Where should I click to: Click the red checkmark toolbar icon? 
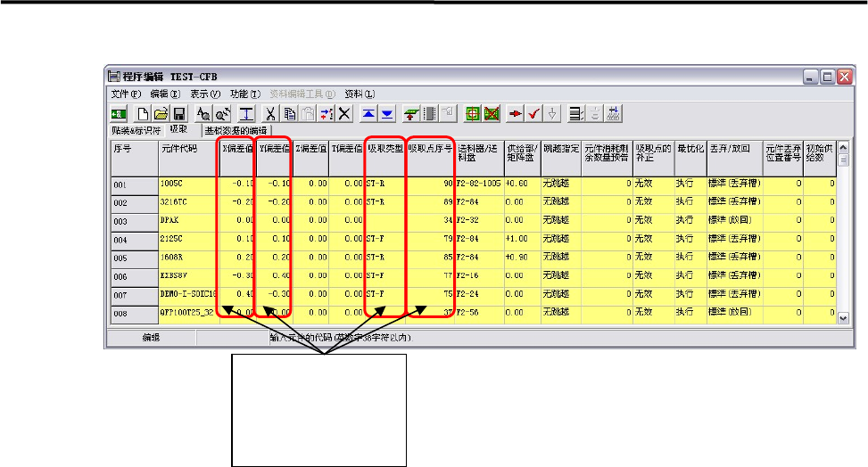(x=533, y=114)
